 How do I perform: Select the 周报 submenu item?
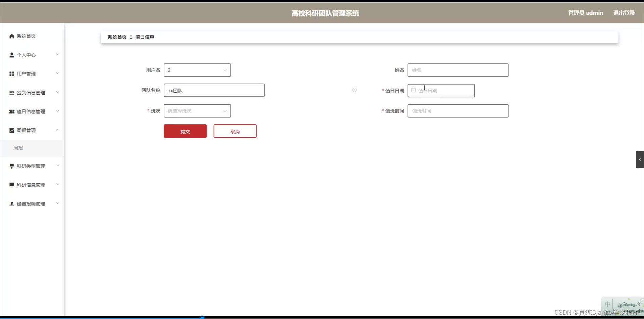(32, 148)
